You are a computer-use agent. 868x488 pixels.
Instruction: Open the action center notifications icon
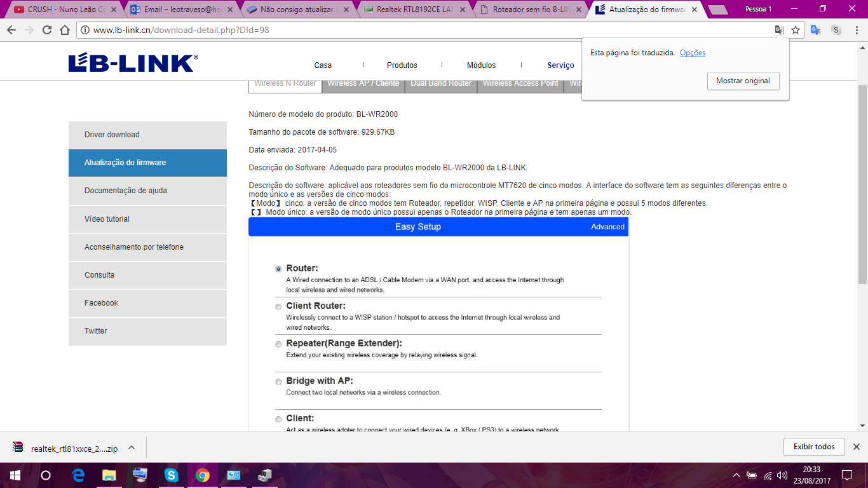click(846, 475)
